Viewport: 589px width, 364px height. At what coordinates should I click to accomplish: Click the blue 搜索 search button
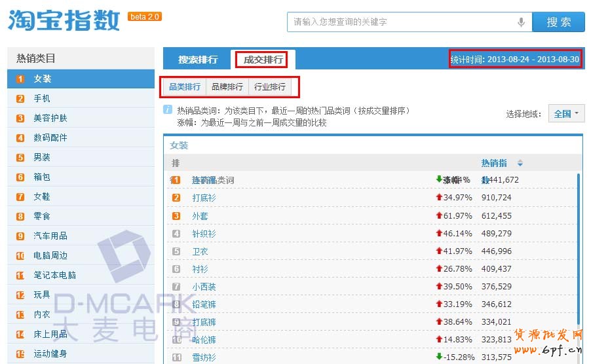[559, 22]
